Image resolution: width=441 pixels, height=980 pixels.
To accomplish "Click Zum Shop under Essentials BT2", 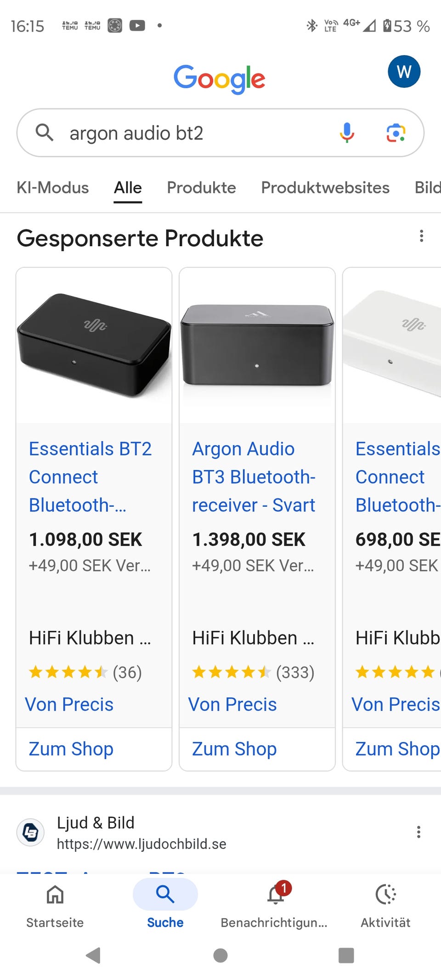I will pos(71,749).
